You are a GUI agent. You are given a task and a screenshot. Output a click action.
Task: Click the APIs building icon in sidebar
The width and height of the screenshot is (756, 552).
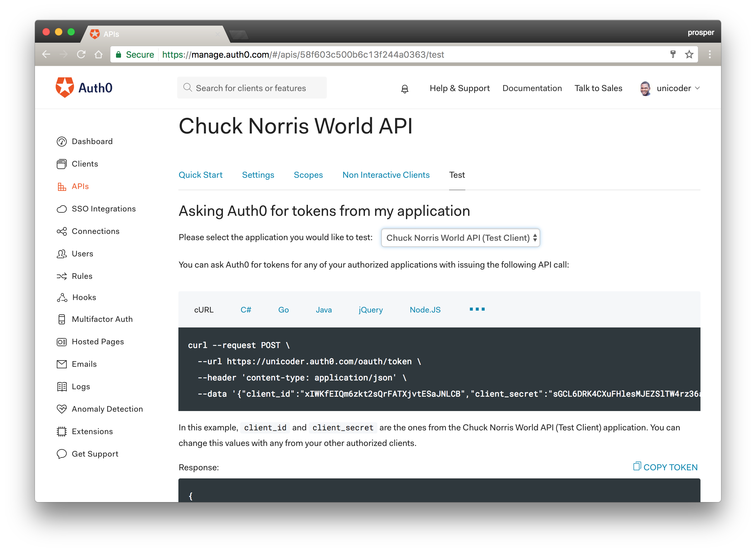[x=61, y=186]
